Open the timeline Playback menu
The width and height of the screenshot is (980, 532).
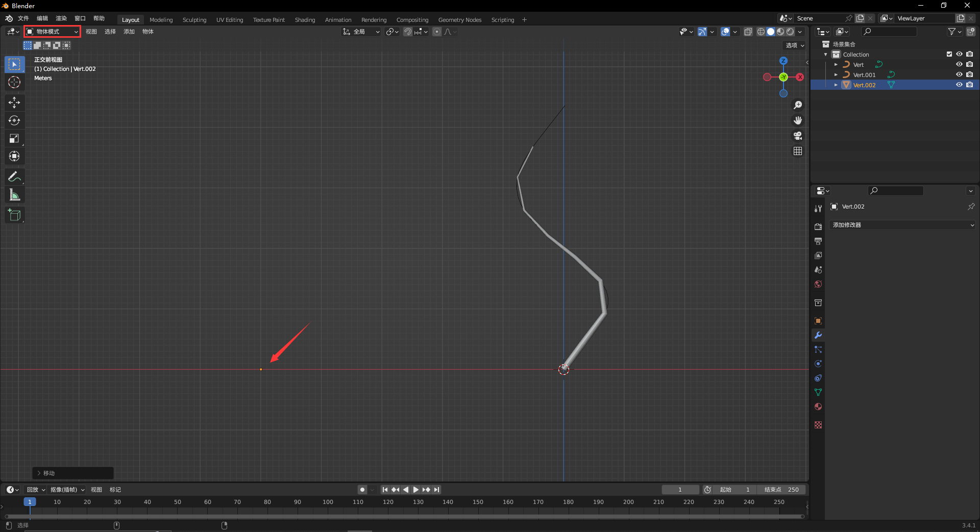pyautogui.click(x=36, y=490)
